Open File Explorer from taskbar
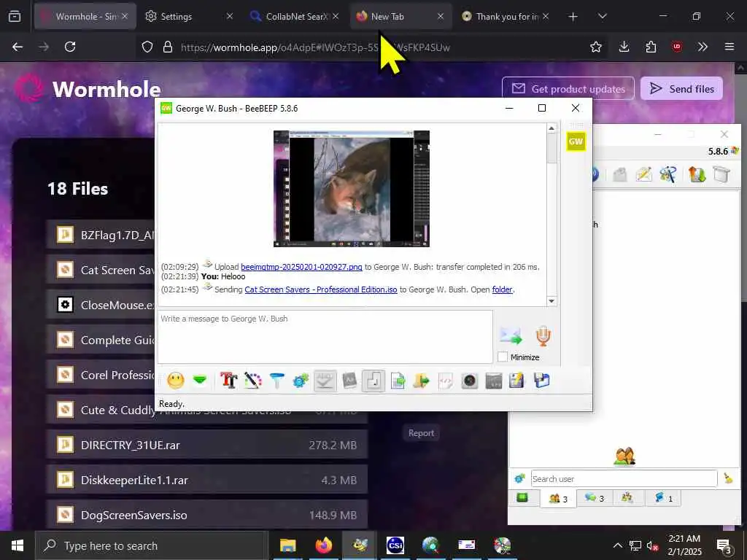This screenshot has height=560, width=747. (287, 545)
